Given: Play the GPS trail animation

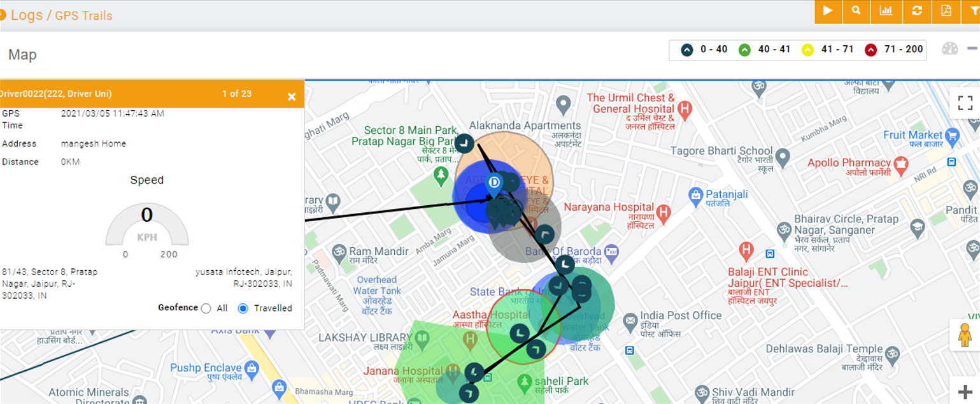Looking at the screenshot, I should pos(828,11).
